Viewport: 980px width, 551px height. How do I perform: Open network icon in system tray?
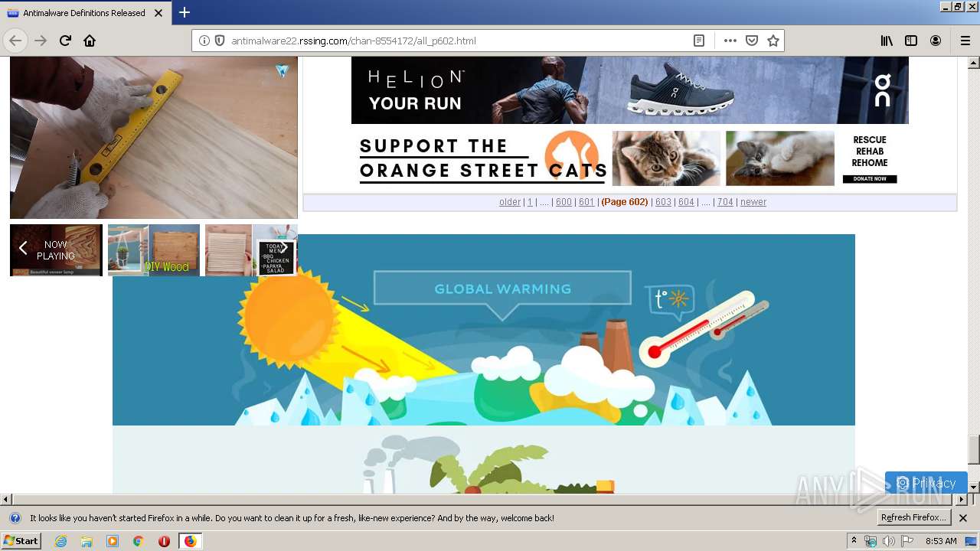point(871,541)
